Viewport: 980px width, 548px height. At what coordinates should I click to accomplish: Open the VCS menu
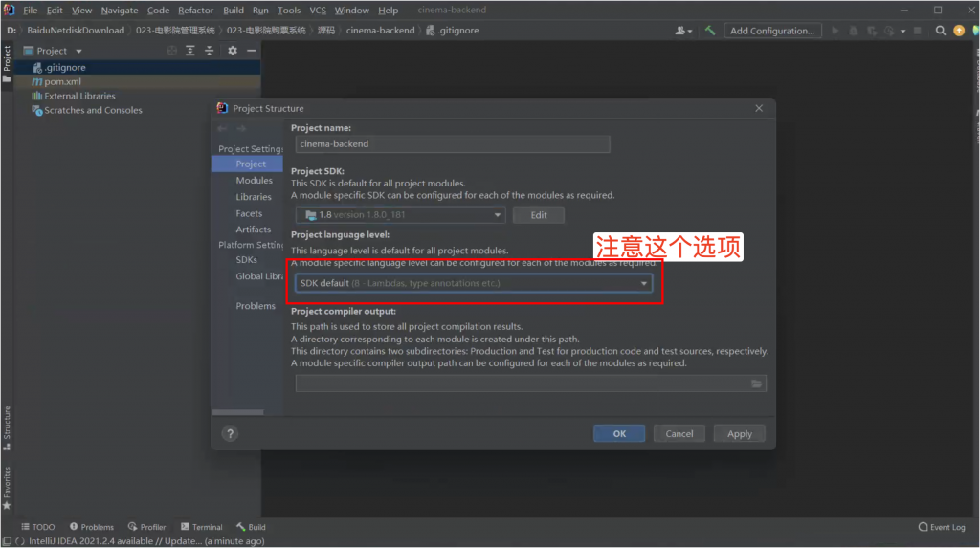point(318,10)
